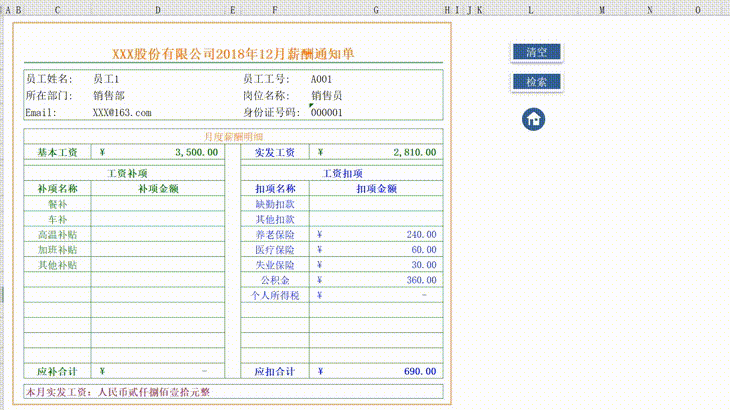
Task: Select the 员工姓名 label
Action: click(49, 79)
